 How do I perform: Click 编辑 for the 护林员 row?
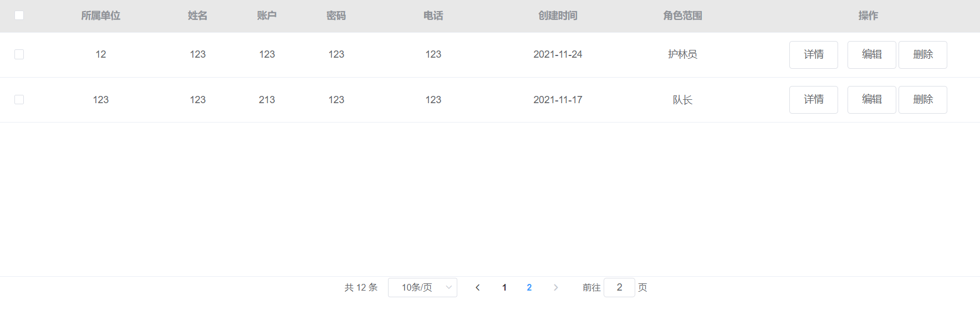(871, 54)
